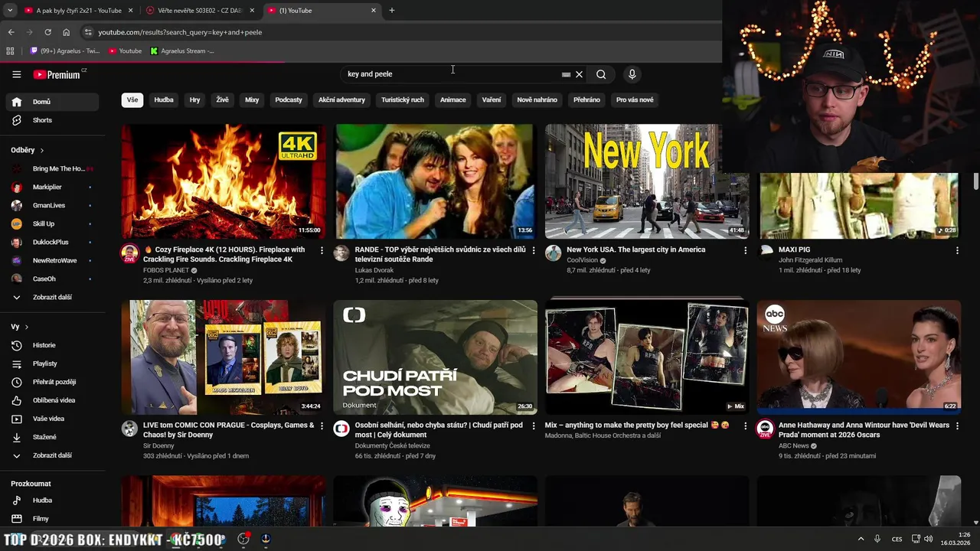Select the Animace filter chip

(452, 99)
